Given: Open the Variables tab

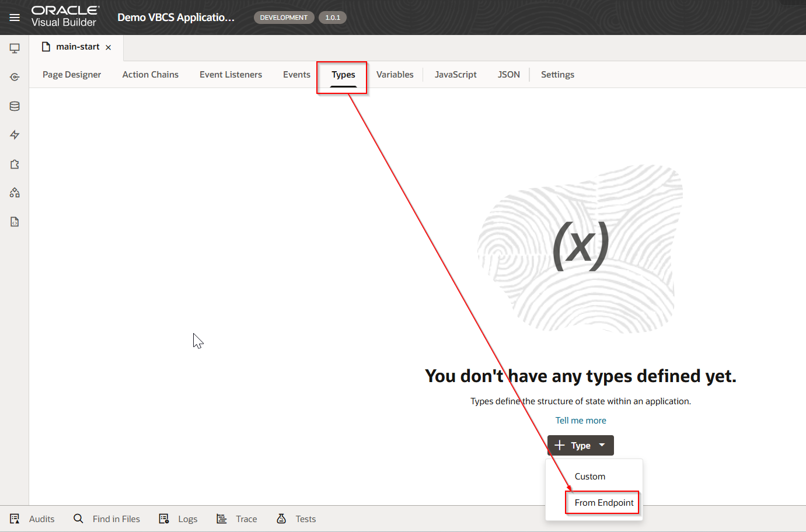Looking at the screenshot, I should click(395, 75).
